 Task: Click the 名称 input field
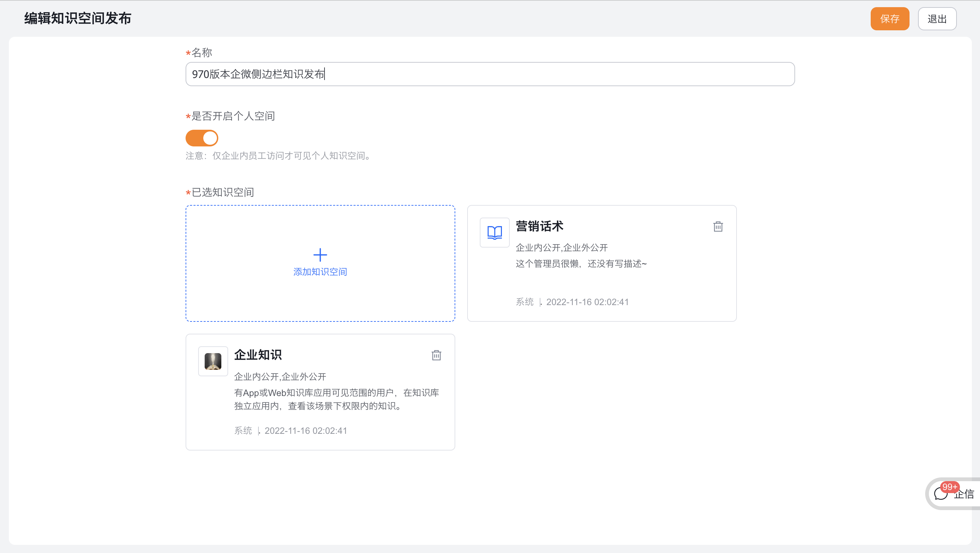490,74
